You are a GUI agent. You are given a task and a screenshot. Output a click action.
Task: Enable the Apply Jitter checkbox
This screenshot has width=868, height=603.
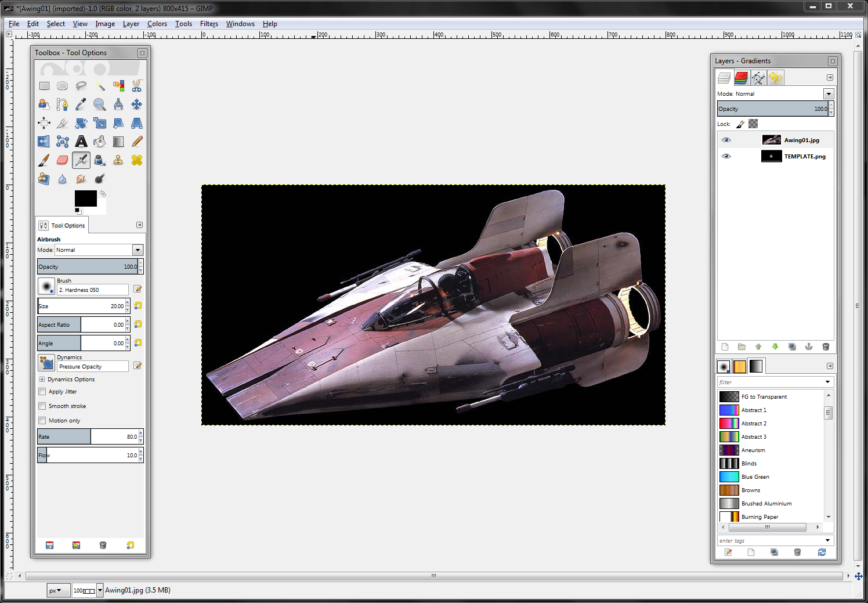click(42, 392)
